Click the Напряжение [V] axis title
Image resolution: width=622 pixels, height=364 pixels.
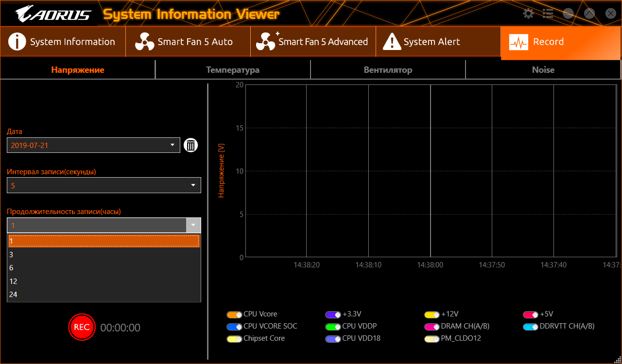(222, 171)
